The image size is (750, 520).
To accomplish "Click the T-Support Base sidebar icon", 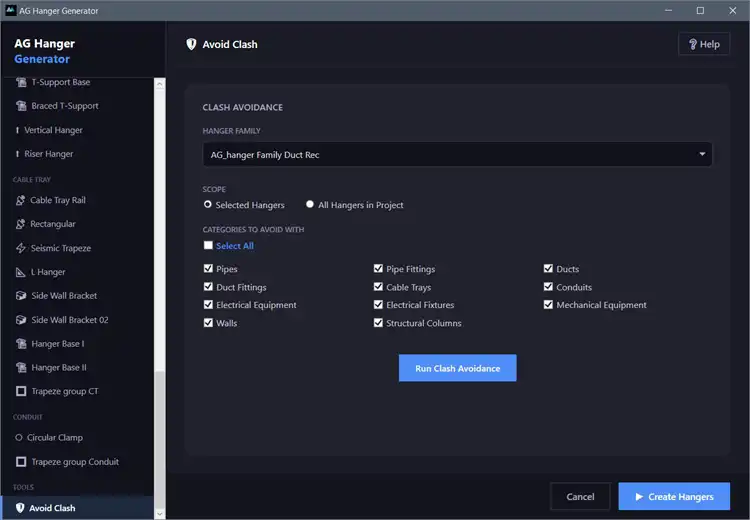I will coord(21,82).
